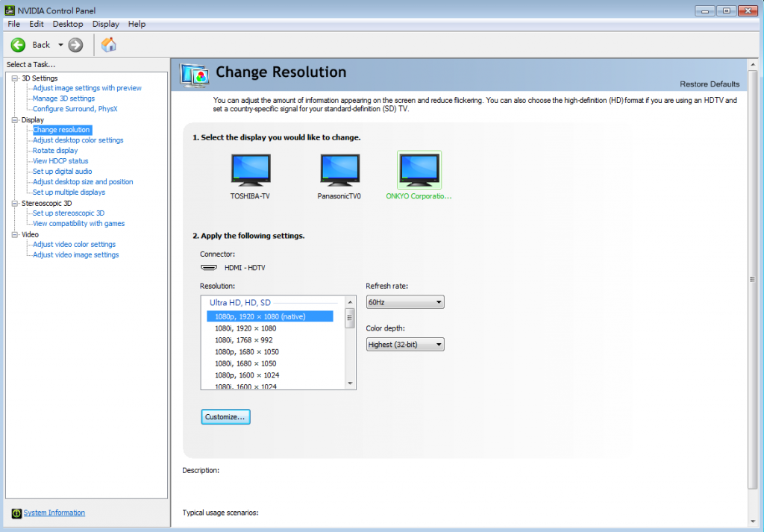Open Adjust video color settings
The image size is (764, 532).
tap(74, 245)
